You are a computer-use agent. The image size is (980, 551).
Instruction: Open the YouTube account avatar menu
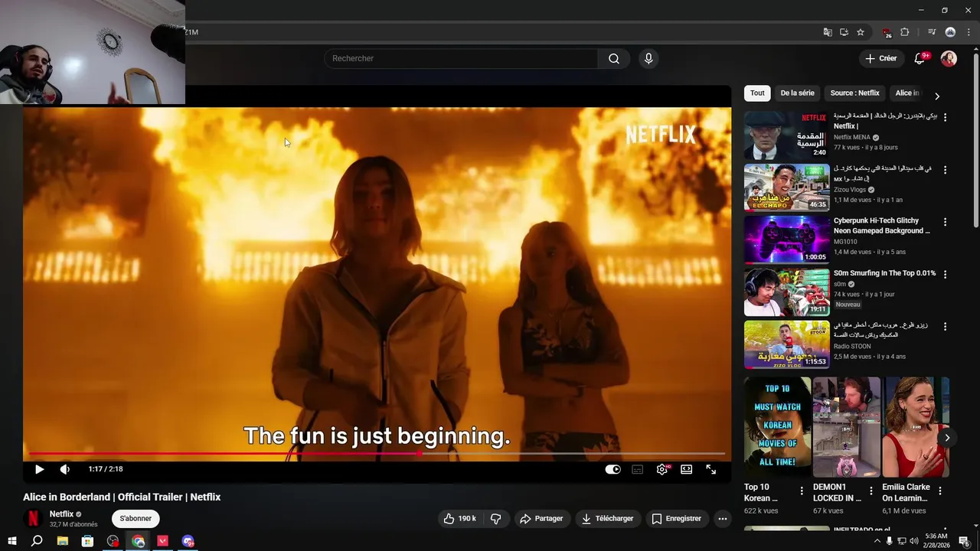coord(949,58)
